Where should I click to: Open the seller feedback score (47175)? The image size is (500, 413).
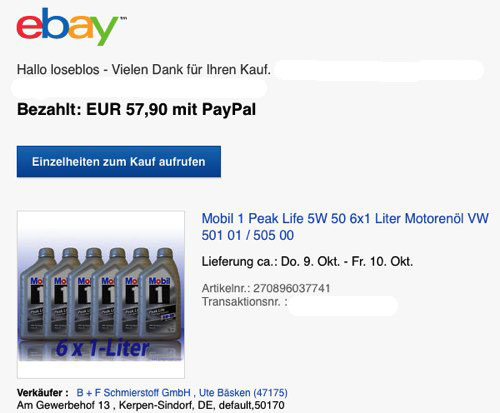[x=271, y=393]
